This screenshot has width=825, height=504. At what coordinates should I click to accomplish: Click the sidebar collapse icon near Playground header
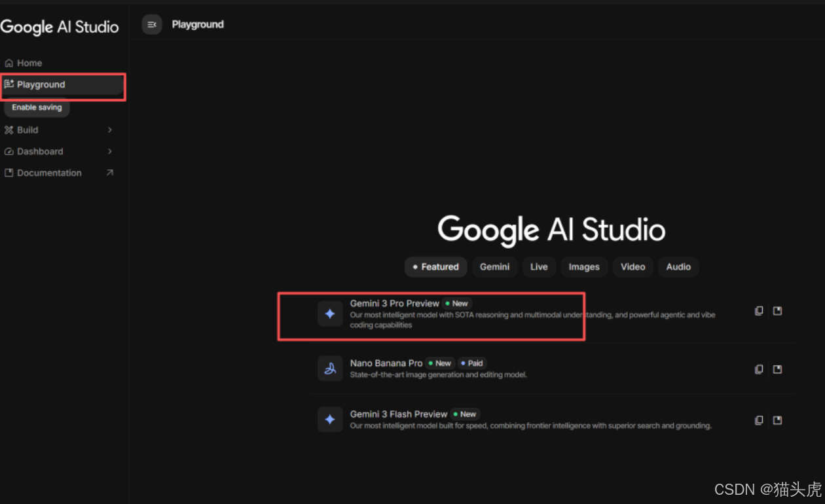[151, 24]
